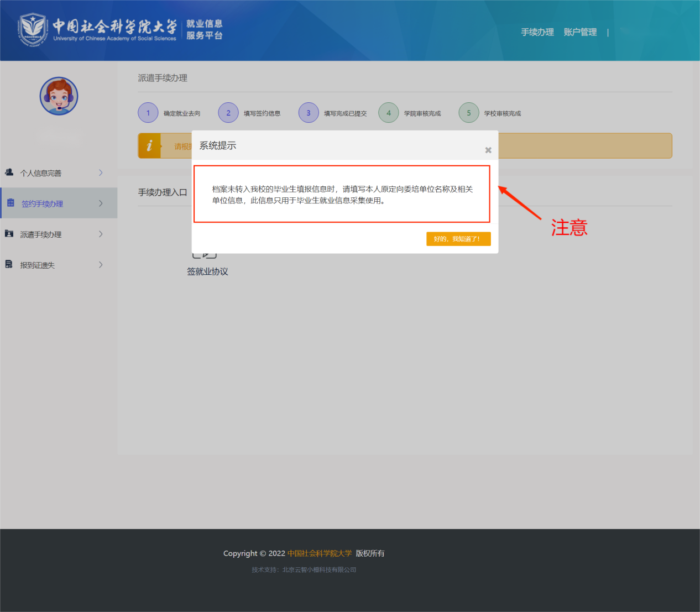The image size is (700, 612).
Task: Expand the 个人信息完善 chevron arrow
Action: point(101,172)
